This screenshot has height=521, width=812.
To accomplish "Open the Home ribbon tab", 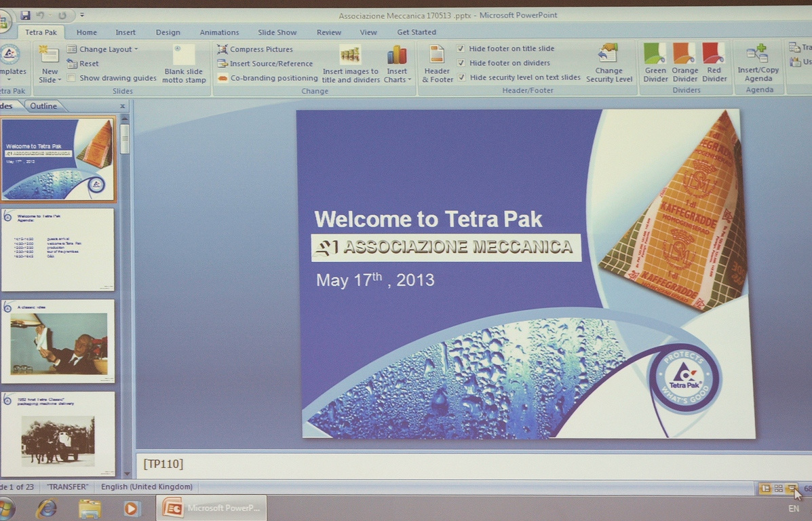I will click(86, 32).
